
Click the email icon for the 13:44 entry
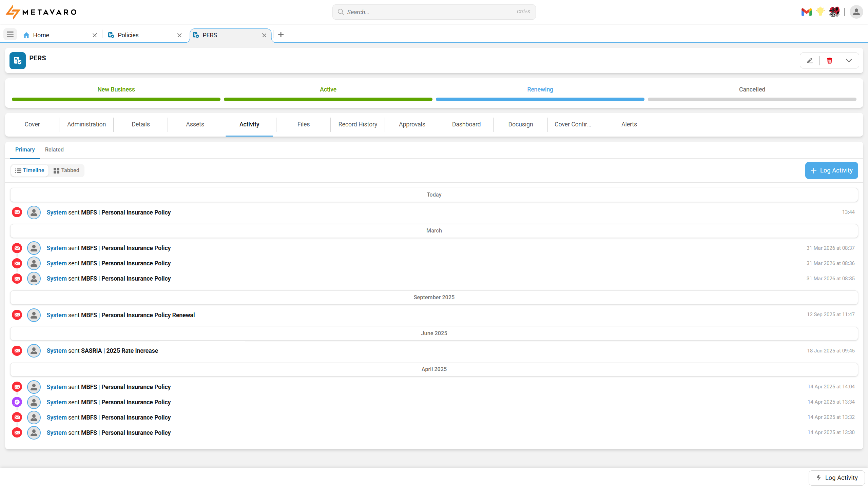[x=17, y=212]
